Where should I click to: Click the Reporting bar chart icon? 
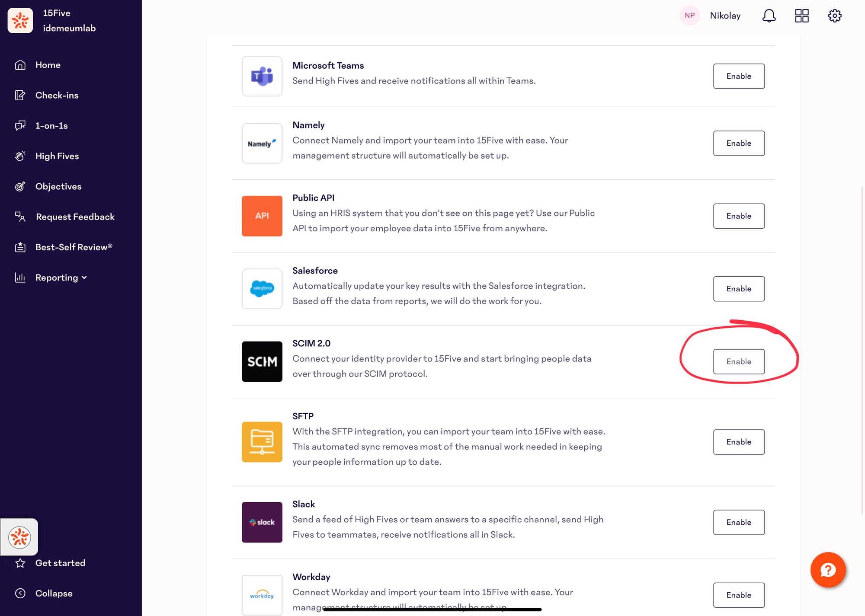point(20,278)
